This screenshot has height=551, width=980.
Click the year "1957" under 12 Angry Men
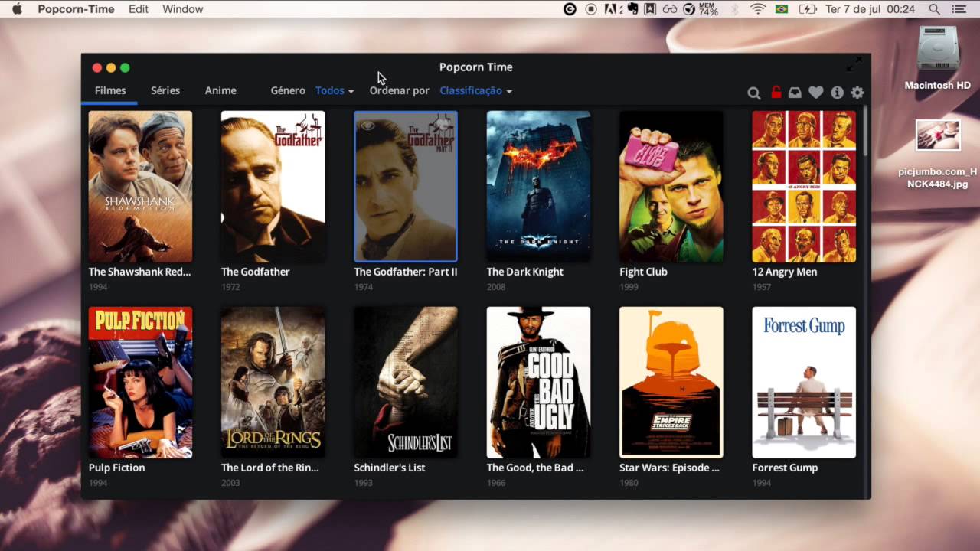(x=762, y=287)
